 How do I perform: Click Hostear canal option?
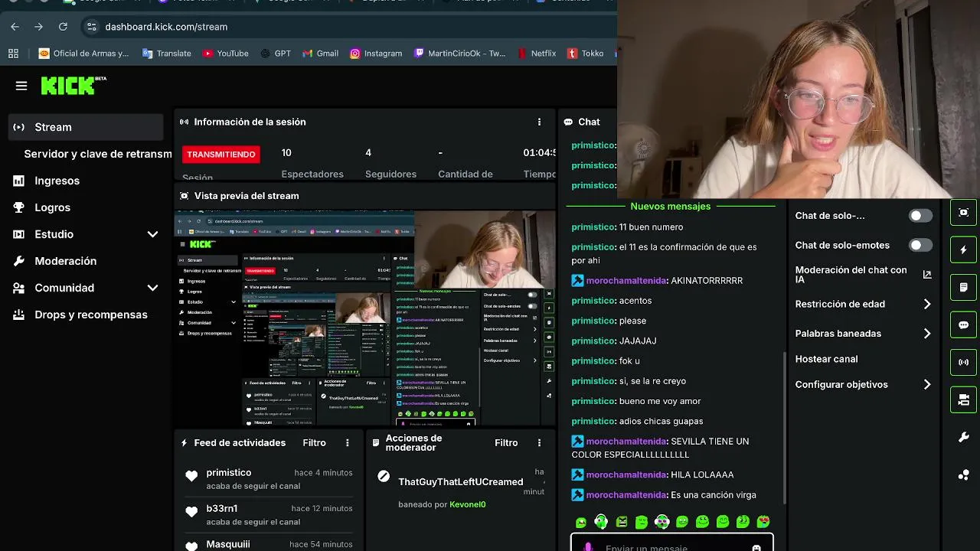(x=826, y=359)
